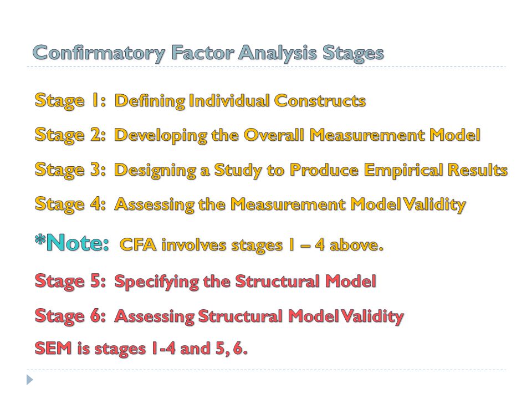This screenshot has width=532, height=399.
Task: Click the dashed line below the title
Action: click(x=266, y=67)
